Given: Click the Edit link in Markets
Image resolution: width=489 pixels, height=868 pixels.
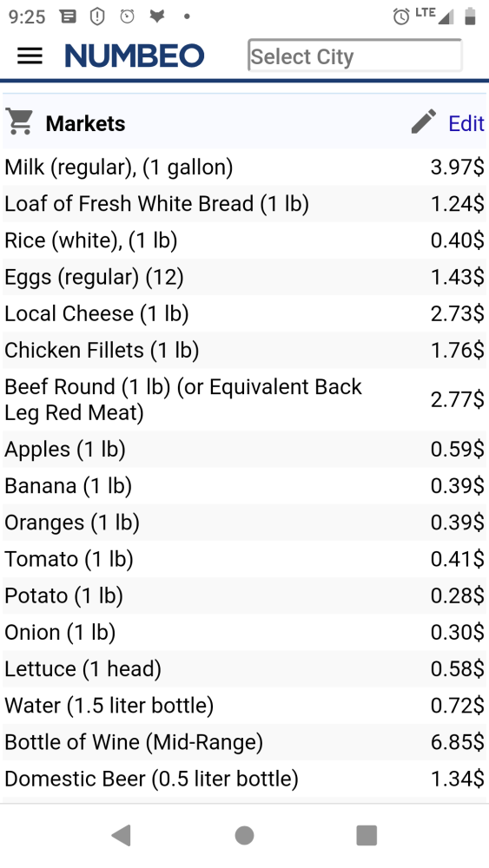Looking at the screenshot, I should point(466,123).
